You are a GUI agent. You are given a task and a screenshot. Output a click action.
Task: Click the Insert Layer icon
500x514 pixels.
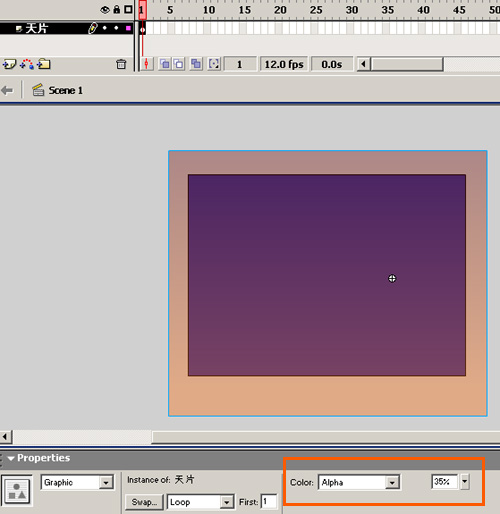pos(9,64)
